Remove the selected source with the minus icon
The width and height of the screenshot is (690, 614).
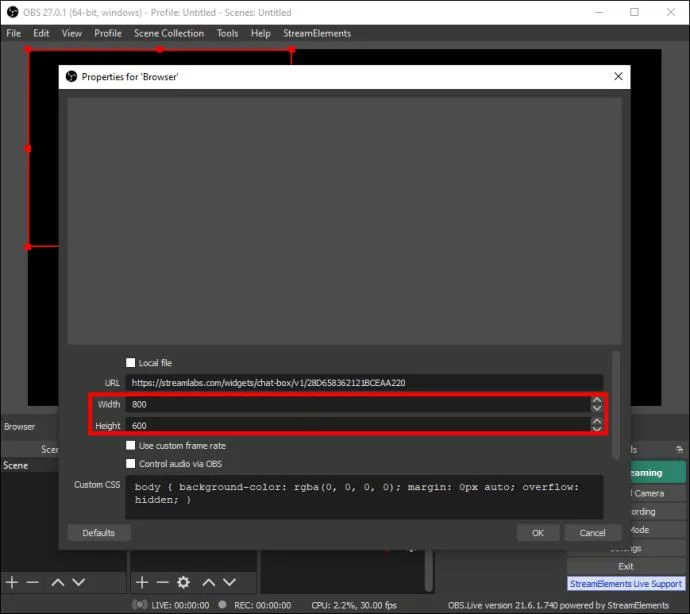[x=162, y=582]
